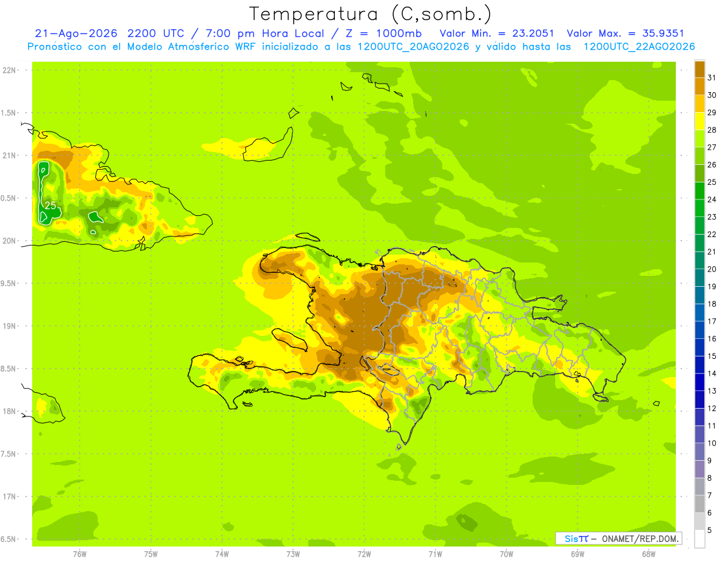Click the '73W' longitude label

293,554
